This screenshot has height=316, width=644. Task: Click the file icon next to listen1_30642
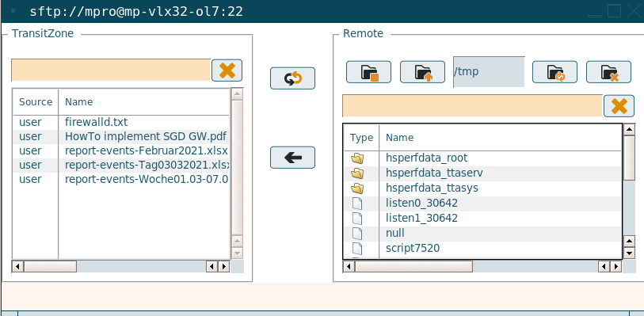[357, 219]
